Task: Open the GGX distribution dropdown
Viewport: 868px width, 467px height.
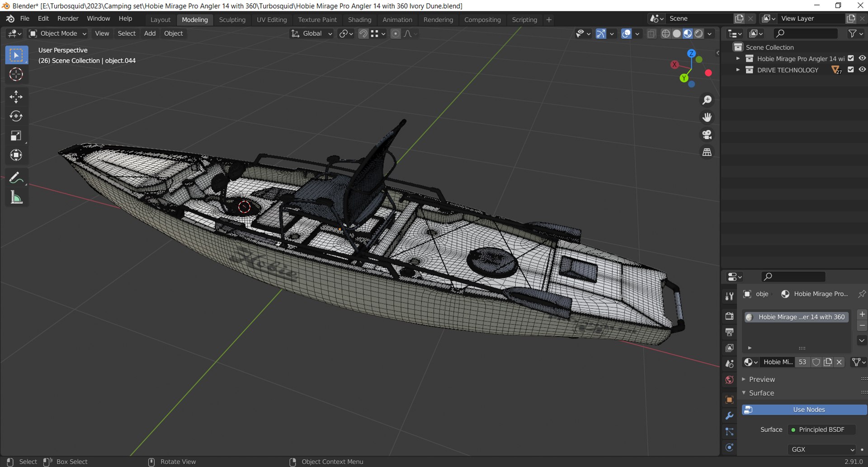Action: click(x=823, y=449)
